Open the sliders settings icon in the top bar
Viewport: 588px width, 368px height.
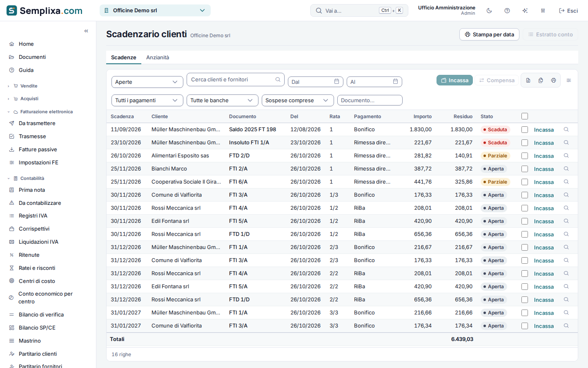543,11
